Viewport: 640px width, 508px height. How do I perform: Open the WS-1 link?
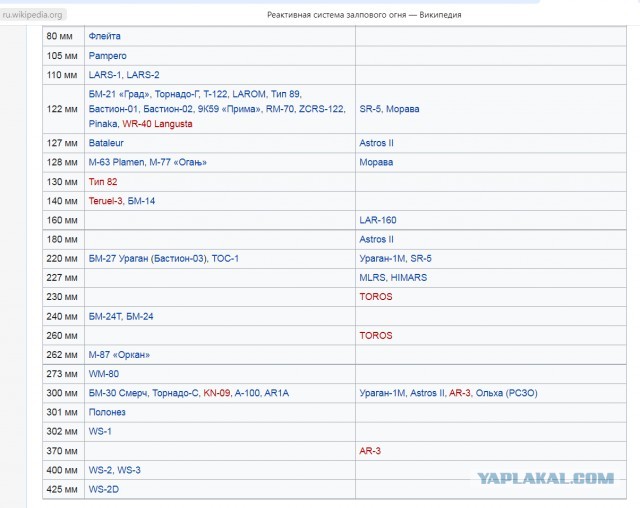click(x=100, y=431)
